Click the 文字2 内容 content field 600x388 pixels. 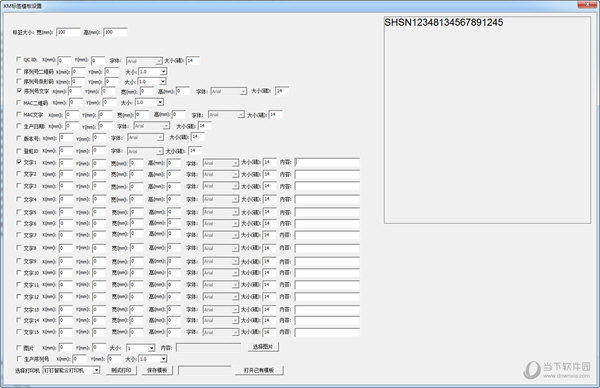pos(327,174)
